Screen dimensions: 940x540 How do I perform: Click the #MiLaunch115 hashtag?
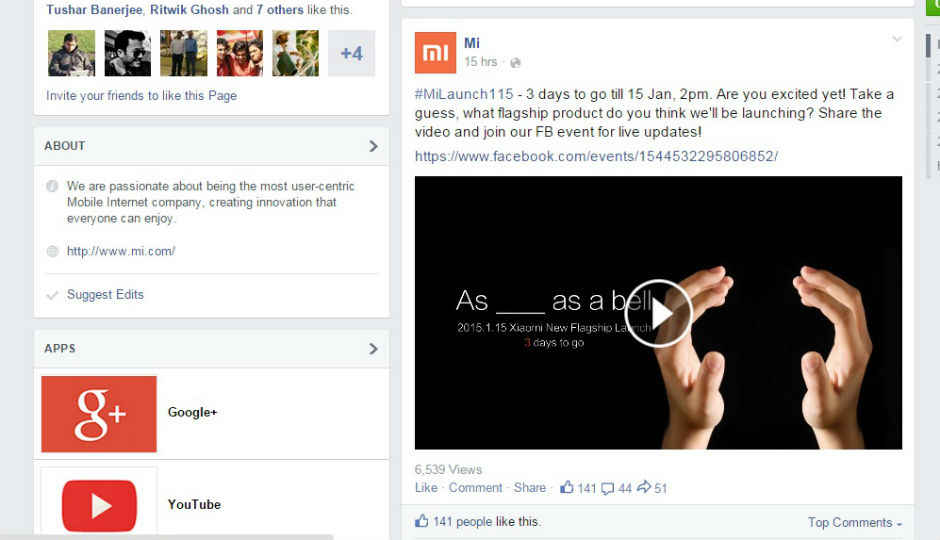(464, 94)
